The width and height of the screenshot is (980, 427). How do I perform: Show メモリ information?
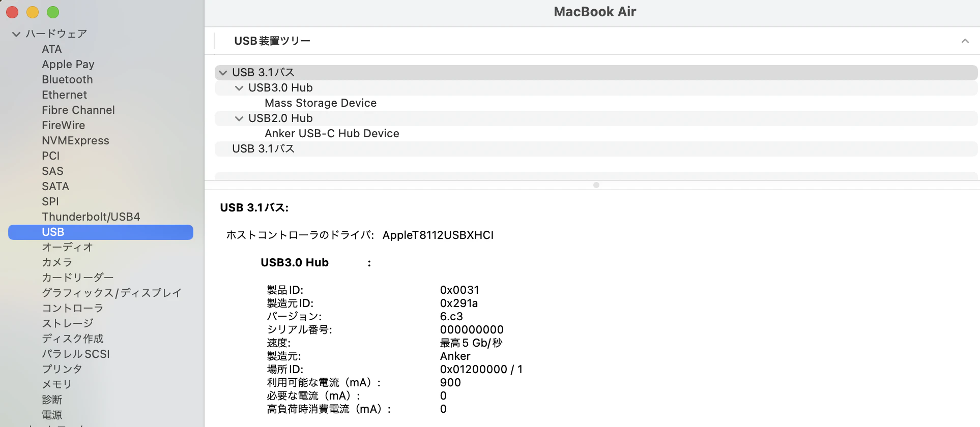57,385
